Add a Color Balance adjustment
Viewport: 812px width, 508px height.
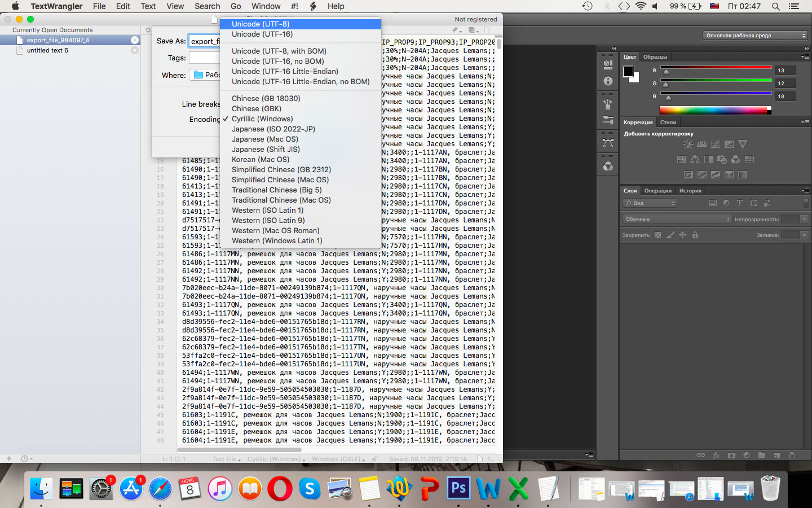tap(695, 160)
